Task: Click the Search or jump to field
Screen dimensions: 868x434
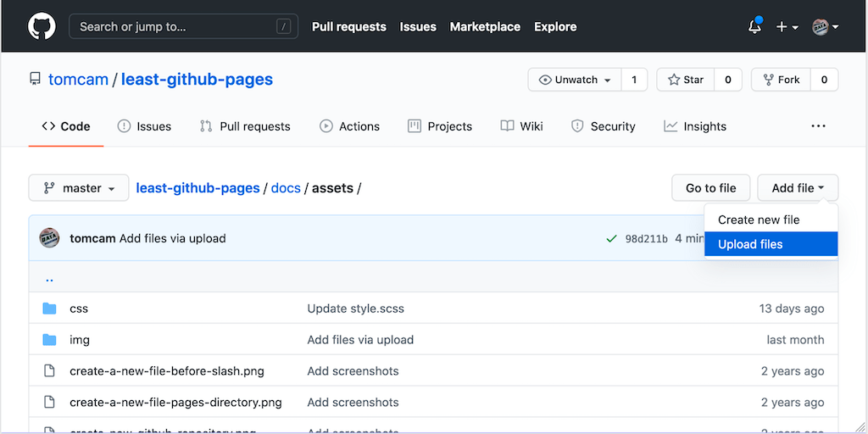Action: coord(183,26)
